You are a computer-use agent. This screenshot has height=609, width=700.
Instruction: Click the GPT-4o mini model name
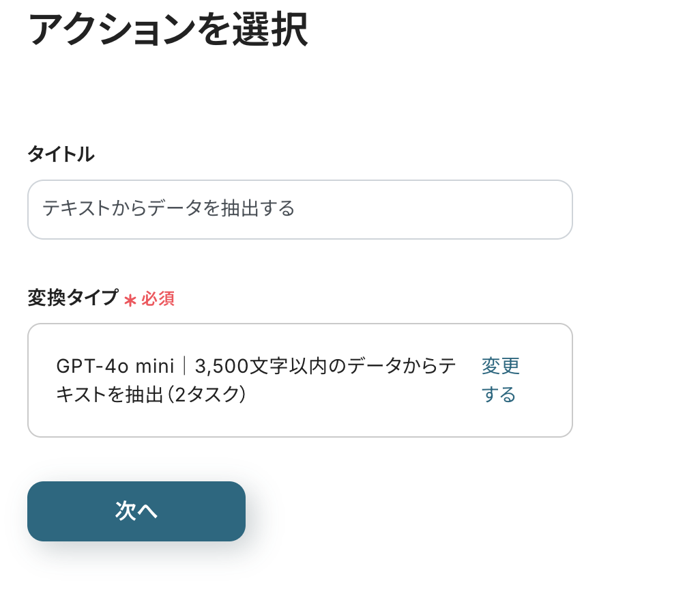115,367
